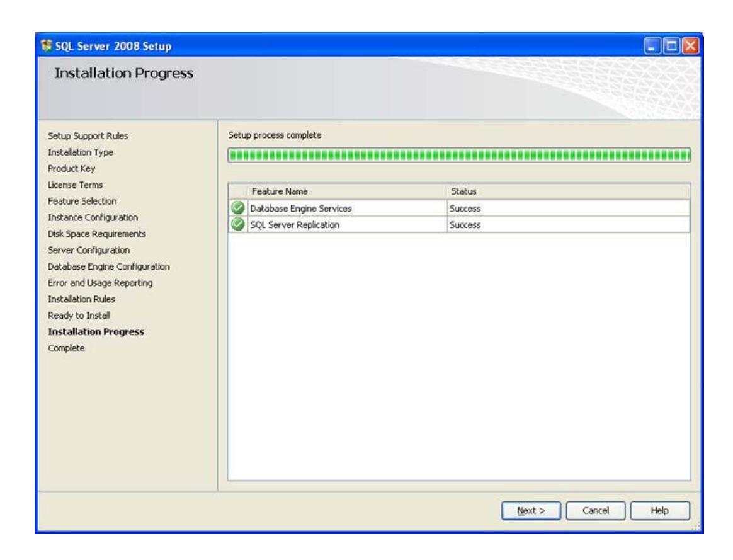
Task: Click the setup progress bar
Action: pos(459,155)
